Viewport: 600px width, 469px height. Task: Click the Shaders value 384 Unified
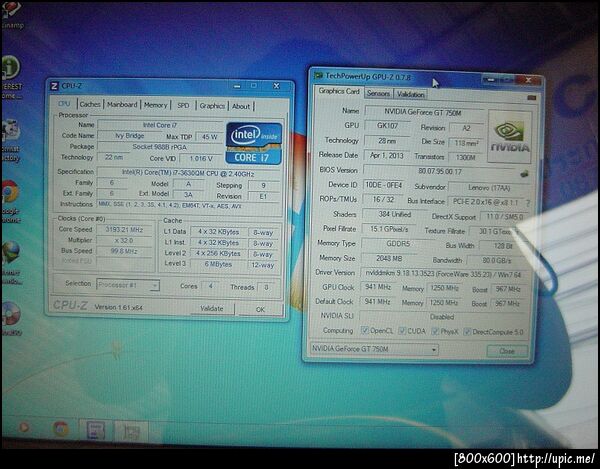tap(395, 214)
